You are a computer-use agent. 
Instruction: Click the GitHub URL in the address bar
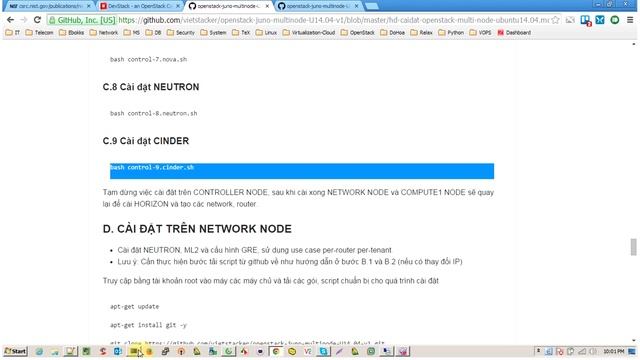click(333, 20)
